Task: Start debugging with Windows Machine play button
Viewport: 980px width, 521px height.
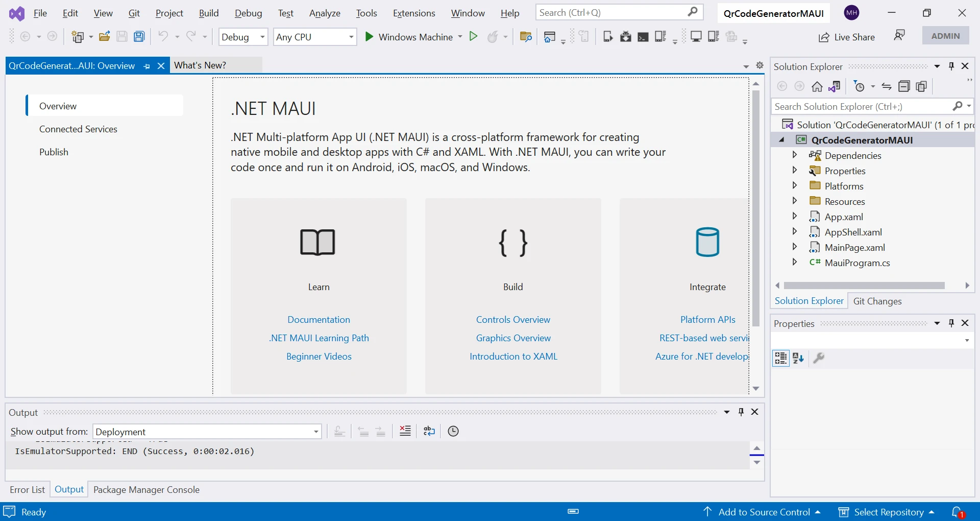Action: point(369,37)
